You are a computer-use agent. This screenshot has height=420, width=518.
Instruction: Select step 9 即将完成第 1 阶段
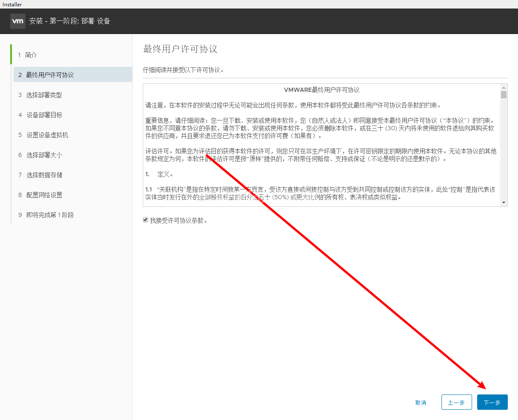pos(50,215)
